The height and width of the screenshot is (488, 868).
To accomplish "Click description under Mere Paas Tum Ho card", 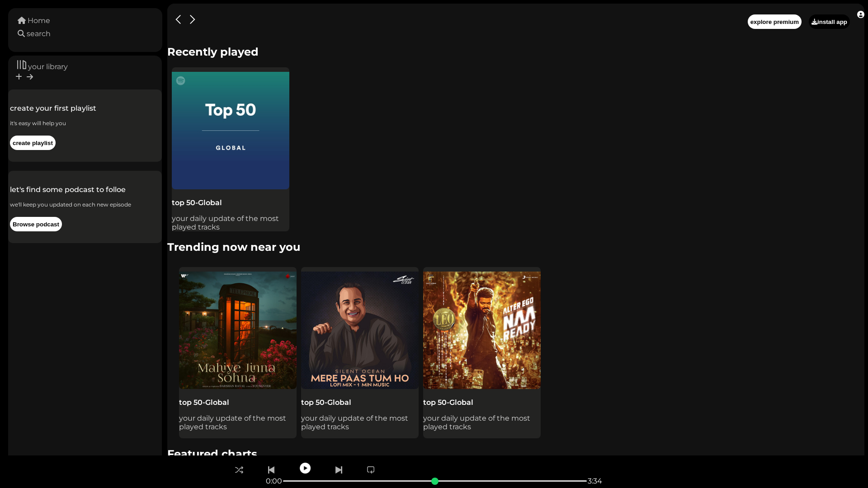I will 354,422.
